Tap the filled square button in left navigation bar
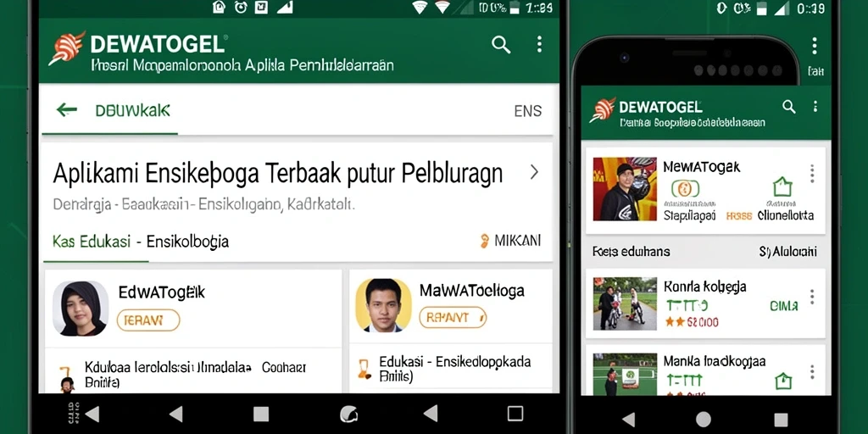The image size is (868, 434). (x=261, y=414)
